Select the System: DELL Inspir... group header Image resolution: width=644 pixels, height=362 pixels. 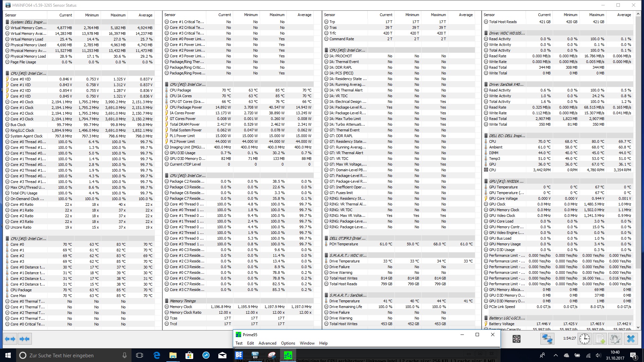tap(79, 22)
